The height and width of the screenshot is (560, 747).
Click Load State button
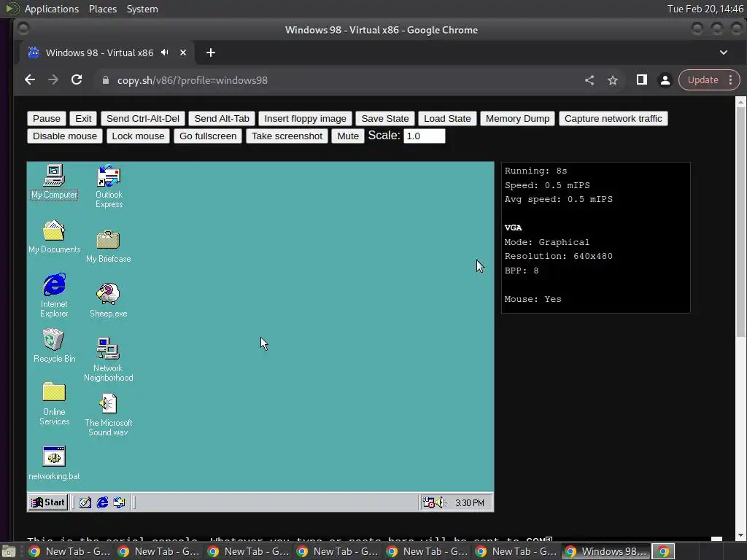tap(447, 119)
